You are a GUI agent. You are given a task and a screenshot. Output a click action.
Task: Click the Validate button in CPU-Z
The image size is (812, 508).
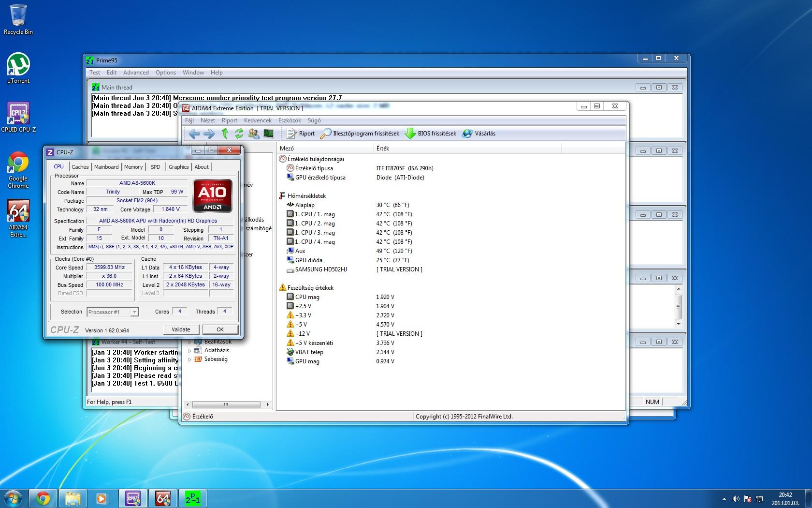(181, 329)
